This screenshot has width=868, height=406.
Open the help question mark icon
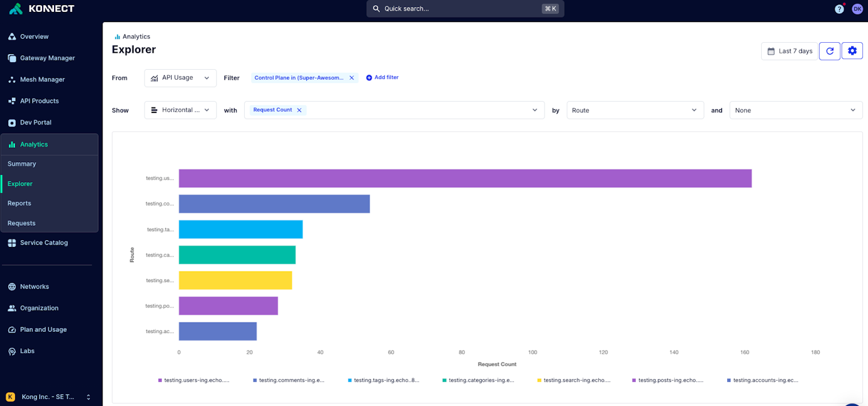(x=838, y=9)
